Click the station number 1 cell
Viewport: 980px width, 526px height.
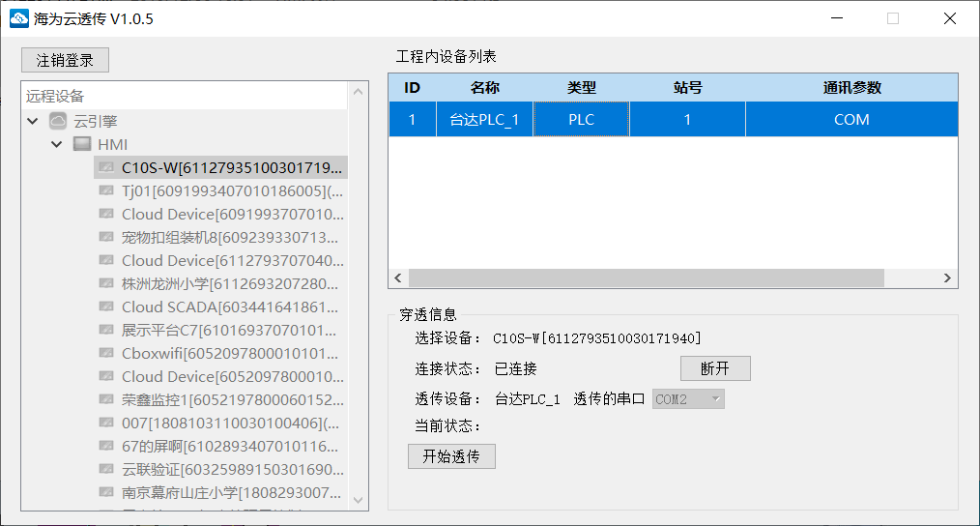pyautogui.click(x=687, y=119)
